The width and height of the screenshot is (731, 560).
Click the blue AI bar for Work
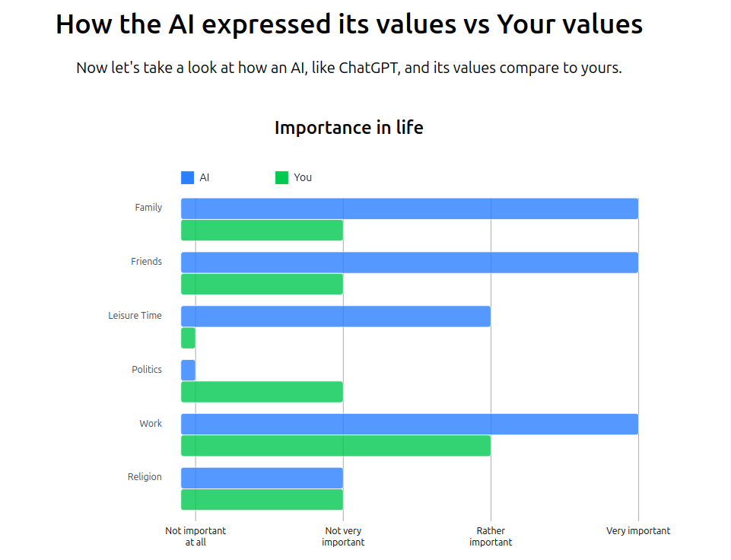pos(409,425)
